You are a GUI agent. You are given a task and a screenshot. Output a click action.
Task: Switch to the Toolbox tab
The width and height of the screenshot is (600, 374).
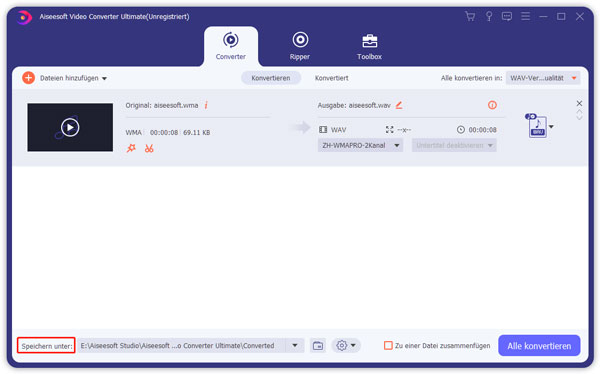pos(369,46)
